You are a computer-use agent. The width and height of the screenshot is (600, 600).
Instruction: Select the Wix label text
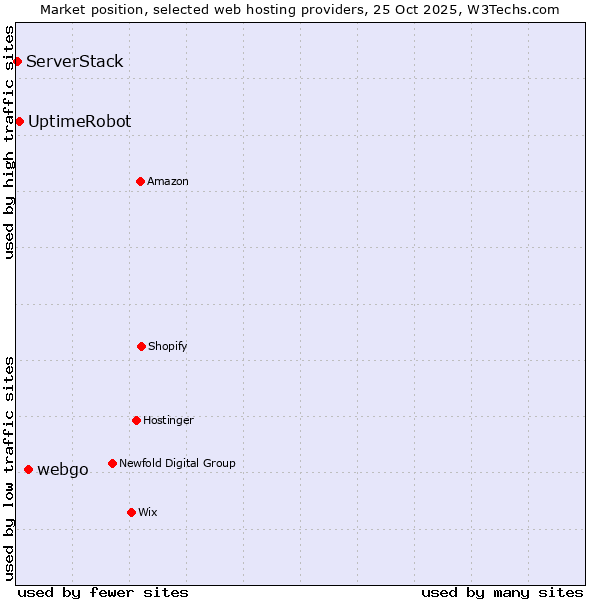point(148,512)
